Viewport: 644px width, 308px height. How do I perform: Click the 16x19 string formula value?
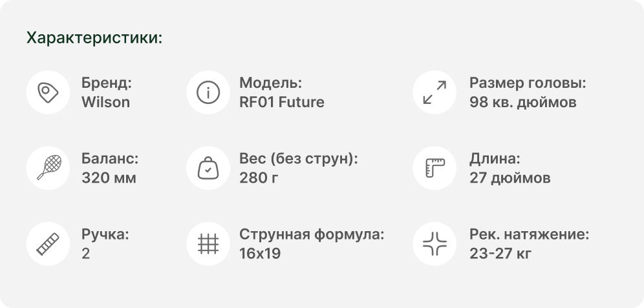259,253
